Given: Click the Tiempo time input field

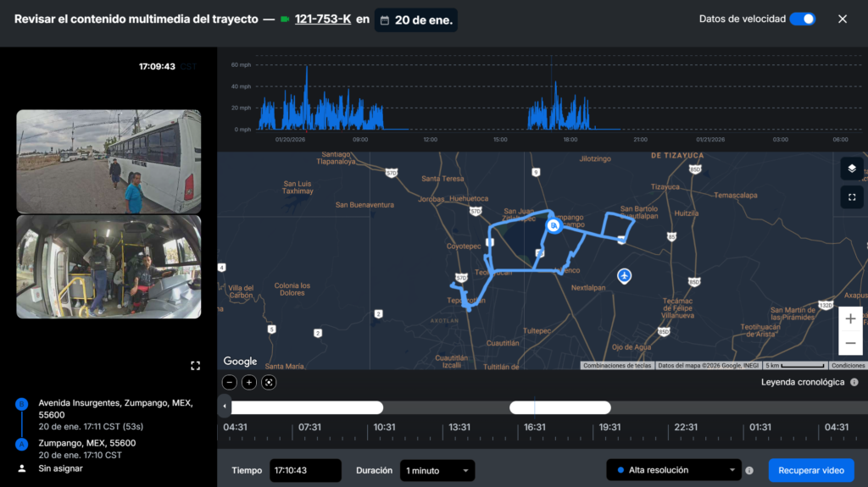Looking at the screenshot, I should (305, 470).
